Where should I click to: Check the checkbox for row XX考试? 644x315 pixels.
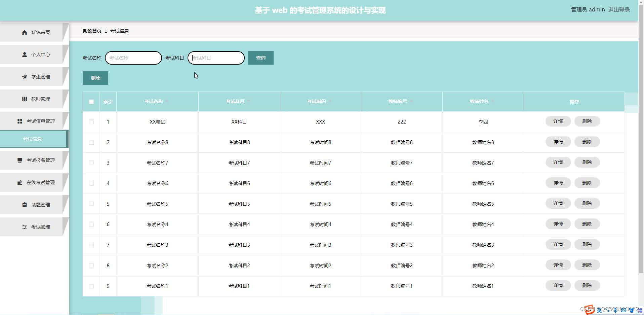pyautogui.click(x=91, y=122)
